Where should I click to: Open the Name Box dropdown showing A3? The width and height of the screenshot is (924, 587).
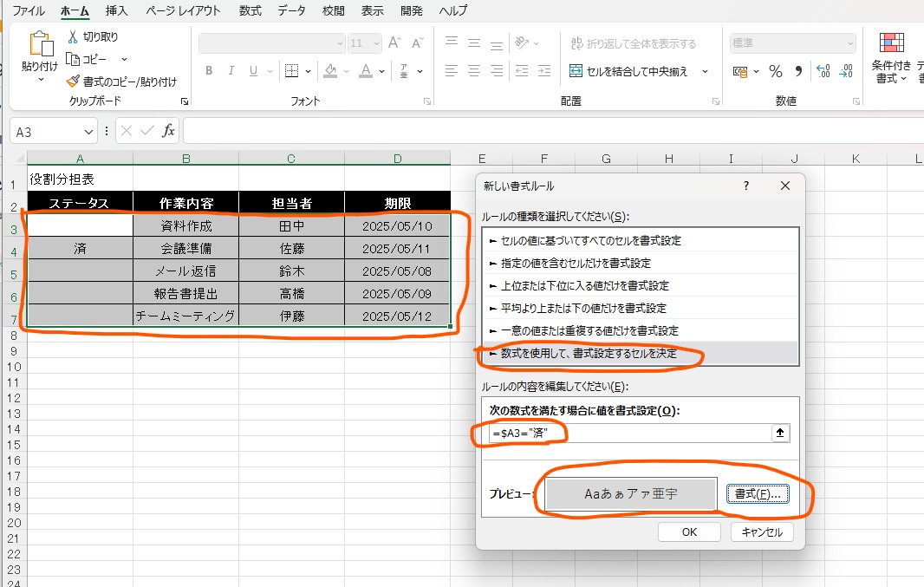pos(90,132)
